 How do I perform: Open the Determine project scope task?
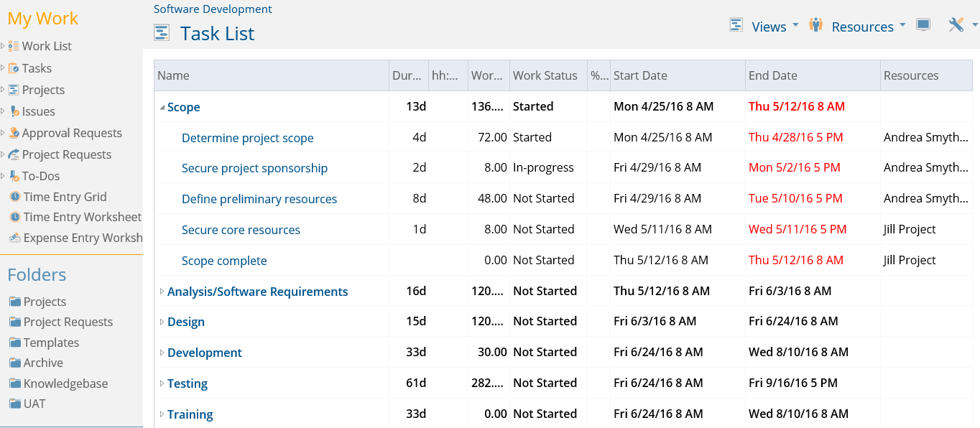tap(248, 138)
